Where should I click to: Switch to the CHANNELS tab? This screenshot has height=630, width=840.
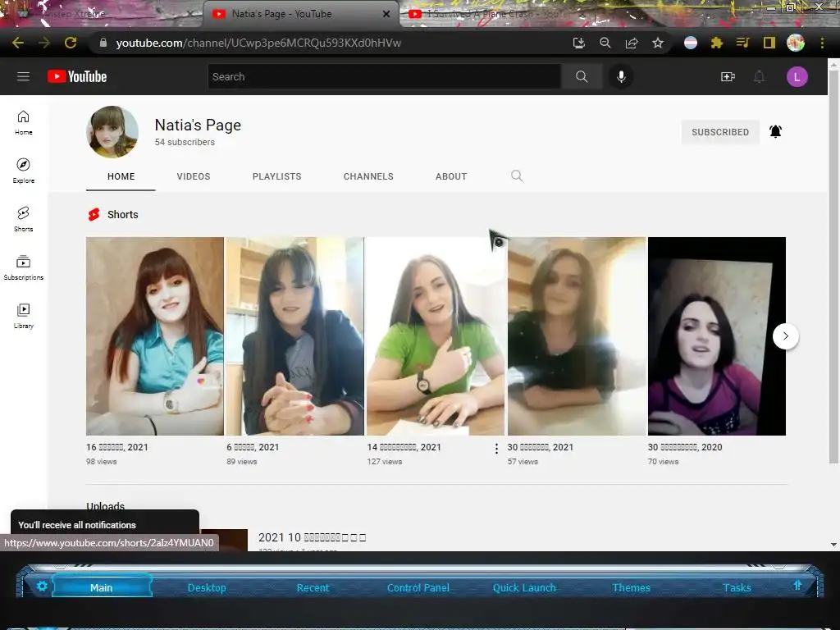(368, 176)
